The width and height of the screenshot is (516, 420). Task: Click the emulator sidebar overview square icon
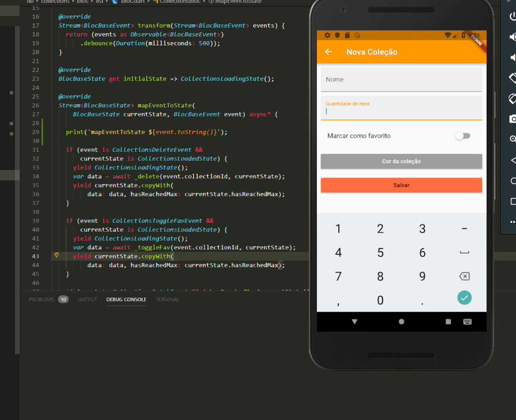pyautogui.click(x=513, y=201)
